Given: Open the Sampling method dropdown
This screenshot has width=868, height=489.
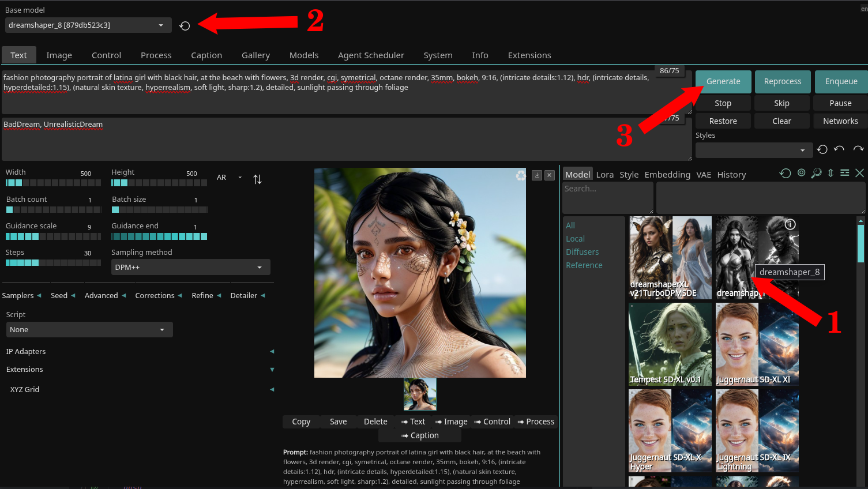Looking at the screenshot, I should [x=190, y=266].
